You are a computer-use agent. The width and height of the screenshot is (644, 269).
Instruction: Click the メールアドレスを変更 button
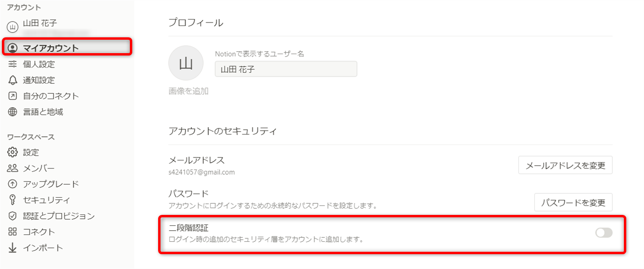pyautogui.click(x=565, y=166)
